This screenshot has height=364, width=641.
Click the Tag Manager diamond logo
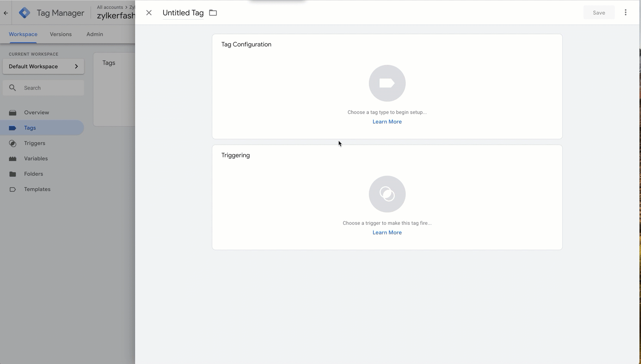pyautogui.click(x=25, y=13)
